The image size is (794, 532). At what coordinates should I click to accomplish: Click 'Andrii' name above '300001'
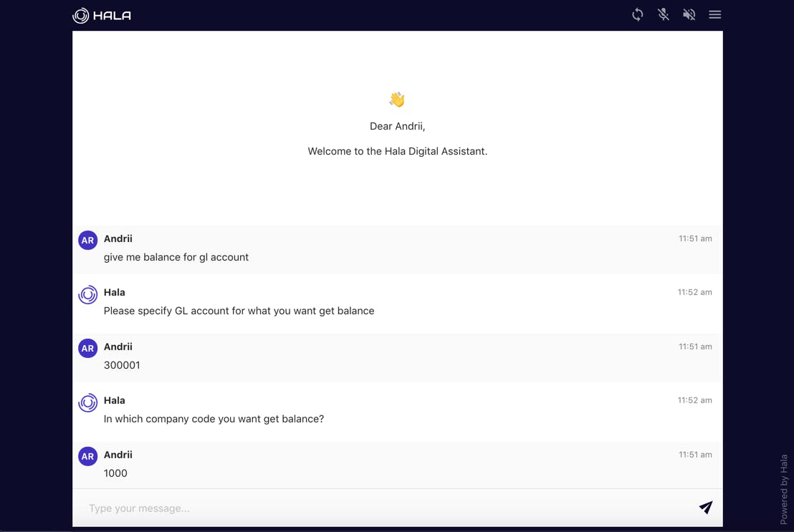coord(118,347)
